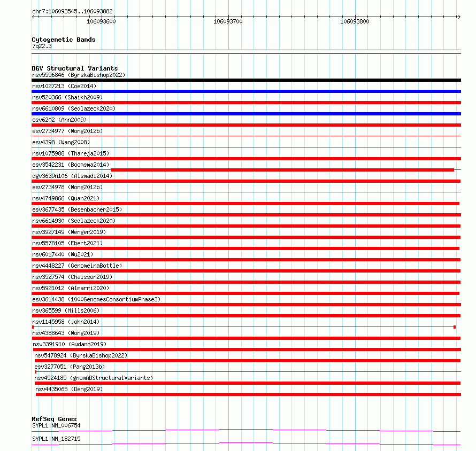This screenshot has width=476, height=451.
Task: Click ruler position 106093700
Action: (x=228, y=21)
